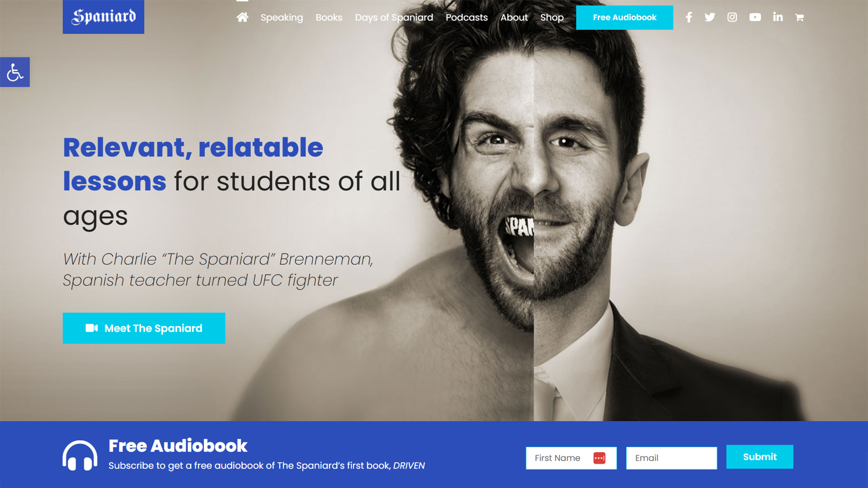Click the Submit button
The width and height of the screenshot is (868, 488).
tap(759, 457)
